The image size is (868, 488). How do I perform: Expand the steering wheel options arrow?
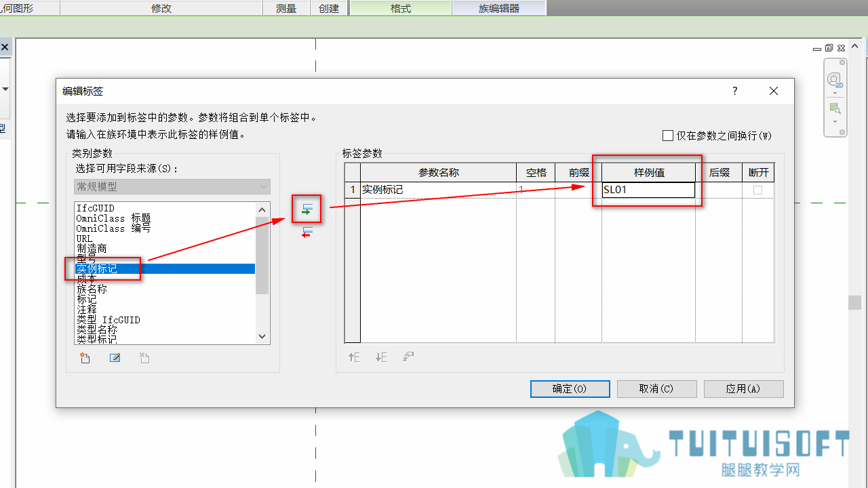(x=835, y=94)
